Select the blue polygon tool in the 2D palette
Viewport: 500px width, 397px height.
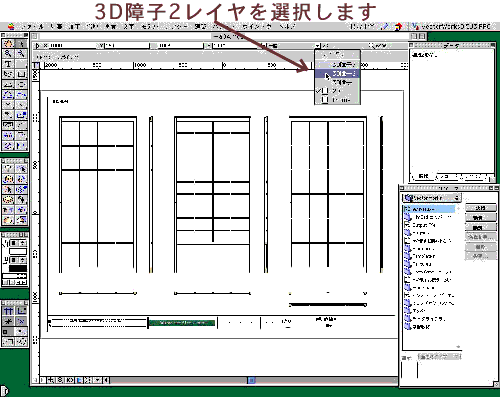[x=8, y=95]
